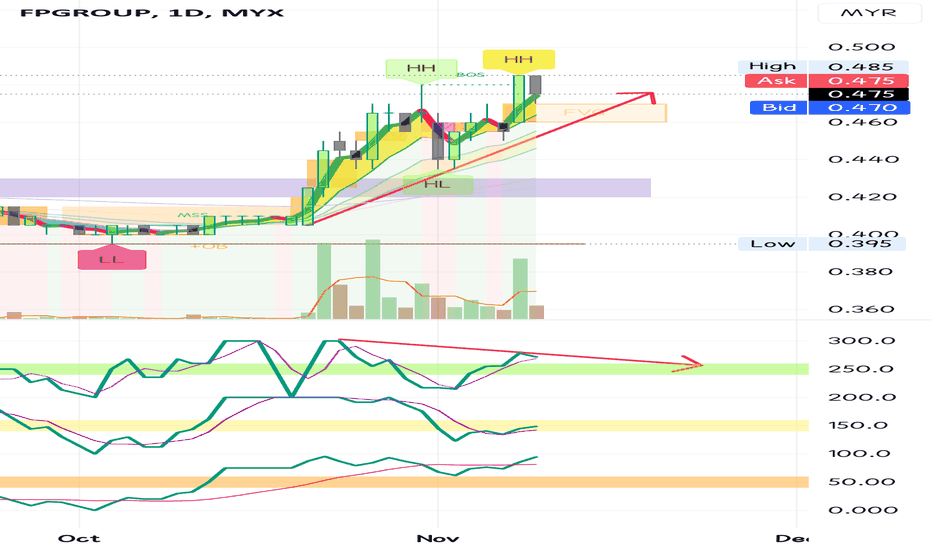This screenshot has width=932, height=550.
Task: Select the Low 0.395 price label
Action: coord(821,244)
